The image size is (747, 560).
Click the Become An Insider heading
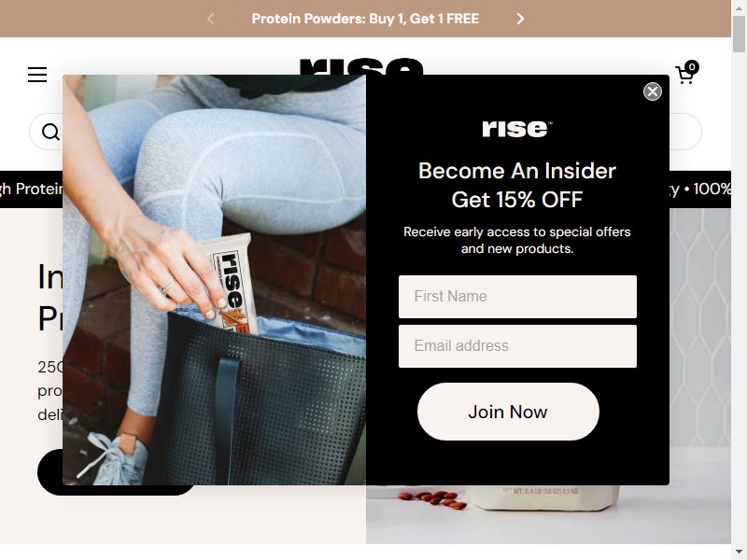(x=517, y=171)
